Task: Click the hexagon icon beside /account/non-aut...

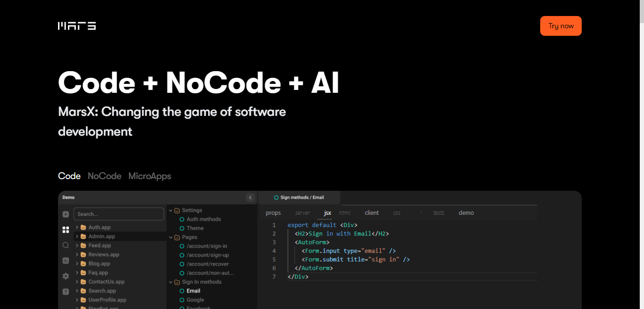Action: pyautogui.click(x=182, y=273)
